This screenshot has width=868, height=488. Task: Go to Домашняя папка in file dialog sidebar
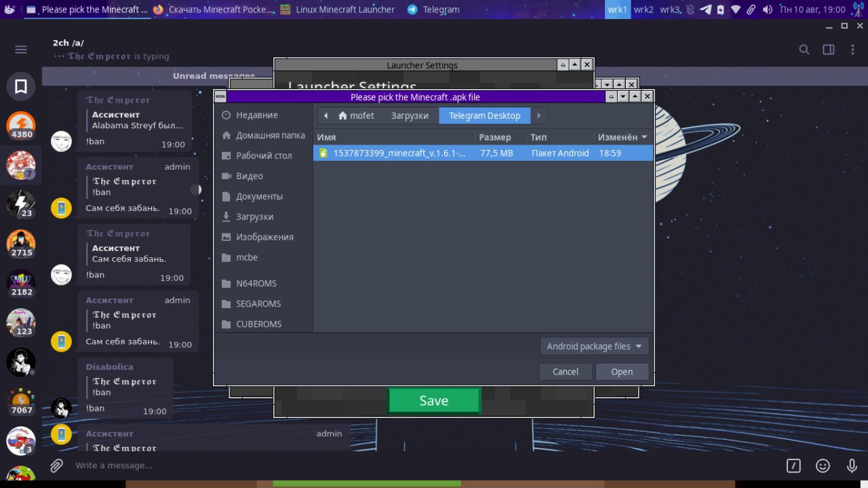click(x=264, y=135)
